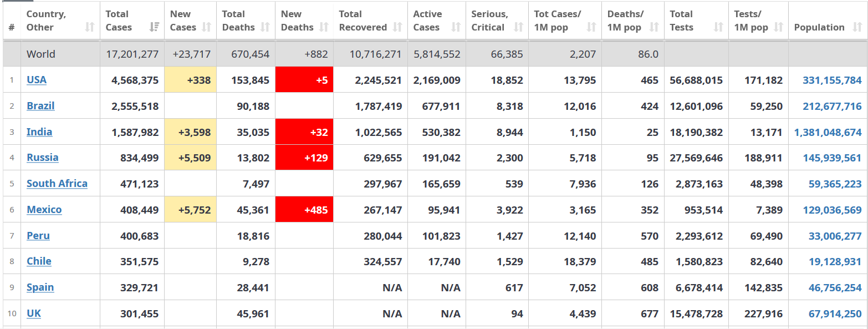This screenshot has width=868, height=329.
Task: Click the Tests/1M pop sort icon
Action: click(x=778, y=27)
